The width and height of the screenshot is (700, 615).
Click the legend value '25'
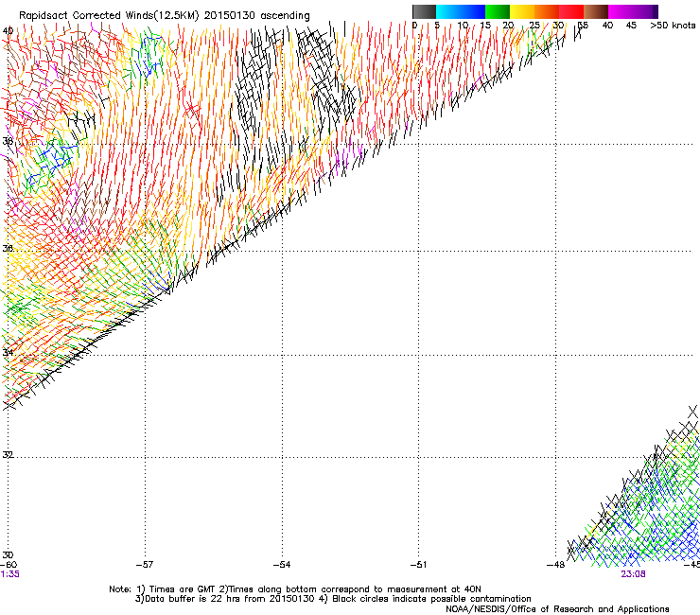click(x=534, y=26)
